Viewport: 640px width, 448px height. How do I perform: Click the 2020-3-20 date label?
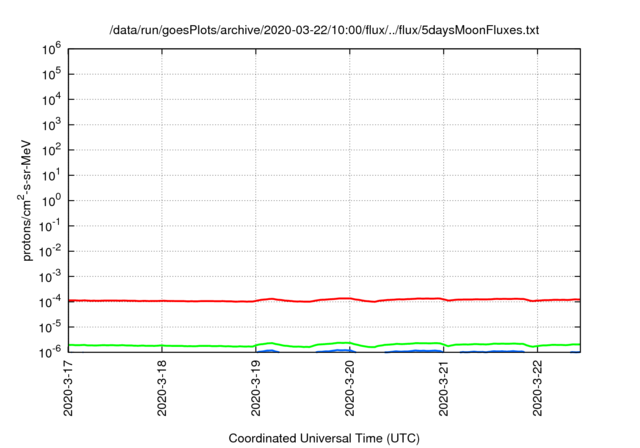point(350,388)
